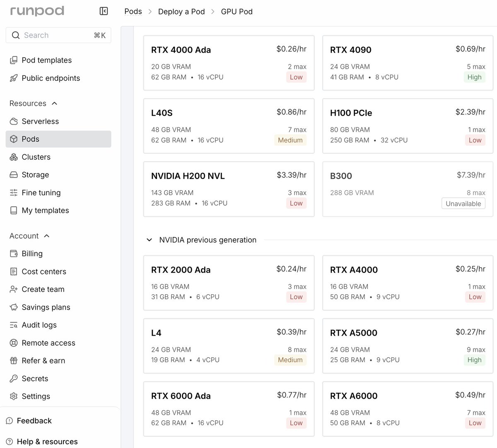The height and width of the screenshot is (448, 497).
Task: Click the Pods breadcrumb link
Action: (133, 11)
